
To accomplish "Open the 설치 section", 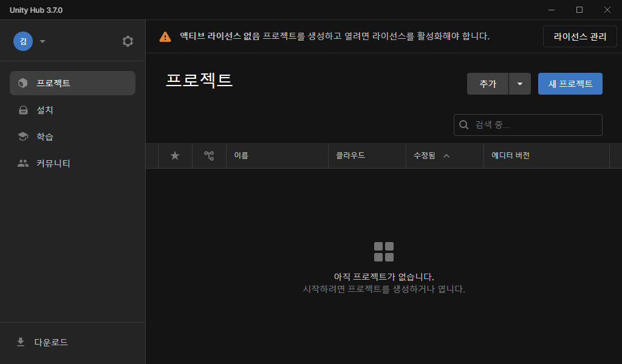I will pyautogui.click(x=73, y=110).
